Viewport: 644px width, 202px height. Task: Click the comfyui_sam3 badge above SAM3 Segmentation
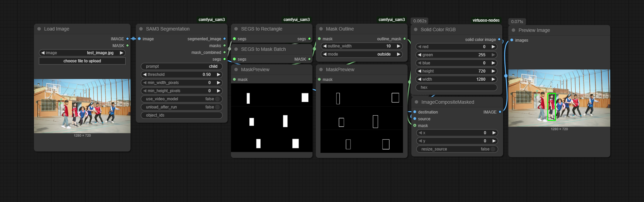[212, 20]
